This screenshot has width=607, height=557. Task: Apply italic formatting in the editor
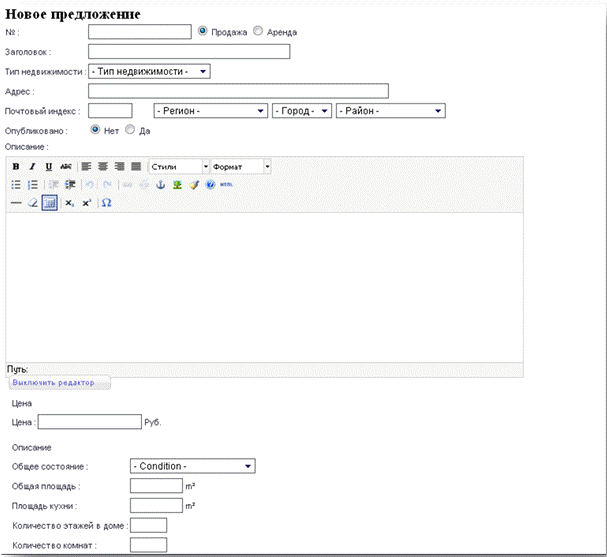pos(32,166)
